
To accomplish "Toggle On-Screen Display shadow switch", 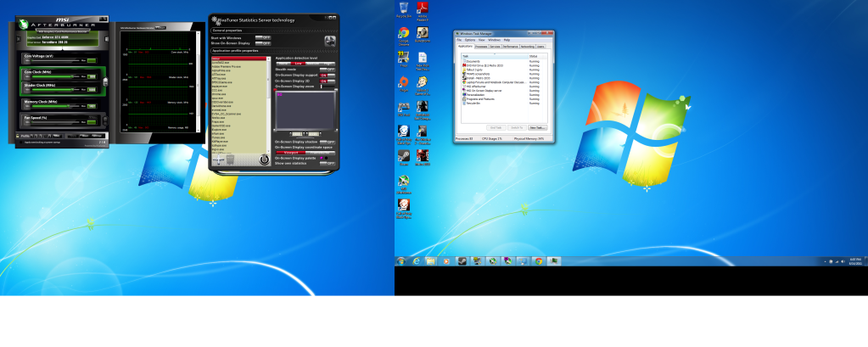I will (328, 142).
